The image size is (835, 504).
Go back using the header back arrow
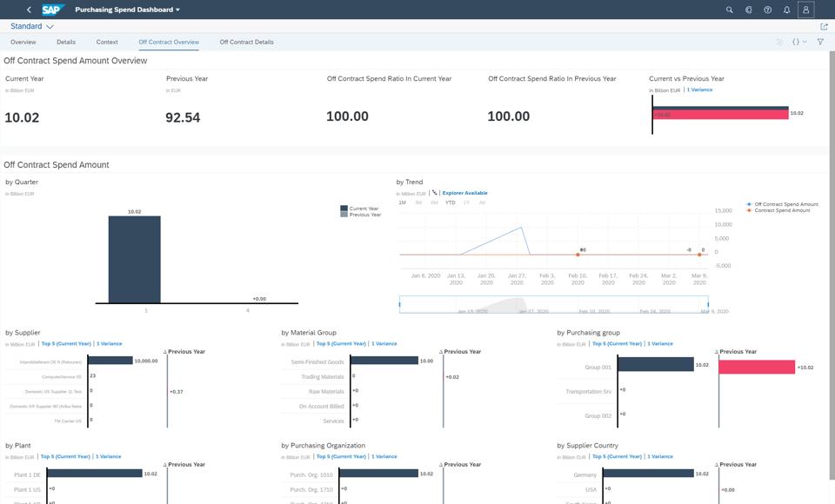(x=29, y=10)
